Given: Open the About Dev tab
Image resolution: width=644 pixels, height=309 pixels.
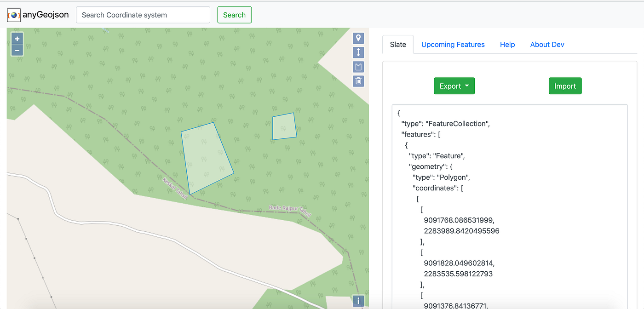Looking at the screenshot, I should click(547, 44).
